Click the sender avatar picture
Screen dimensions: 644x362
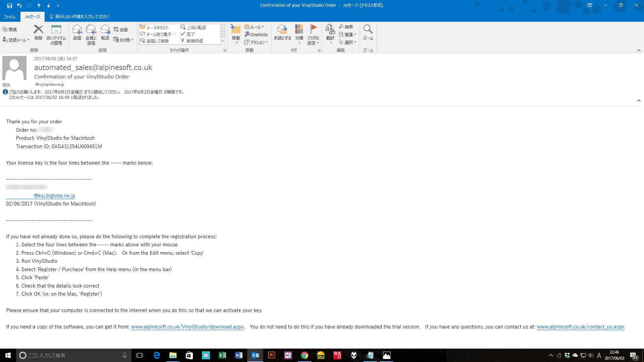pyautogui.click(x=14, y=68)
